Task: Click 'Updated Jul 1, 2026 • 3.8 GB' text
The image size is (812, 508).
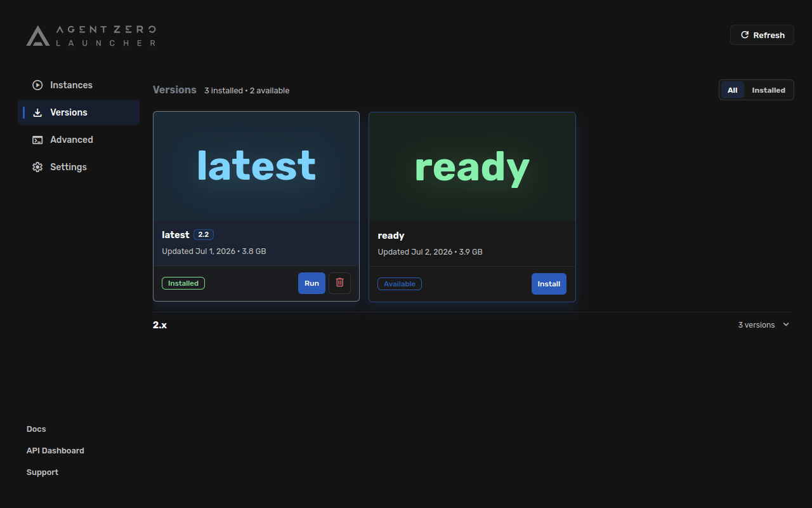Action: pyautogui.click(x=214, y=251)
